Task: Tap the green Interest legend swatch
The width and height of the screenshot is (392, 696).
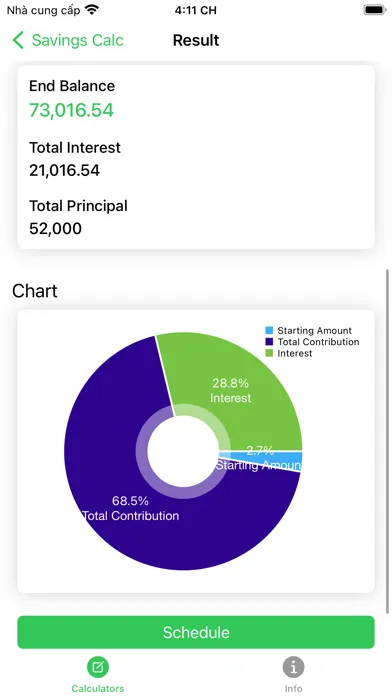Action: point(269,353)
